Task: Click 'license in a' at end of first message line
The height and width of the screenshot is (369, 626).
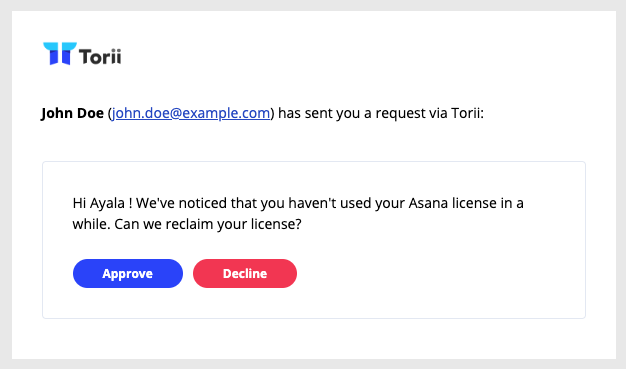Action: (487, 203)
